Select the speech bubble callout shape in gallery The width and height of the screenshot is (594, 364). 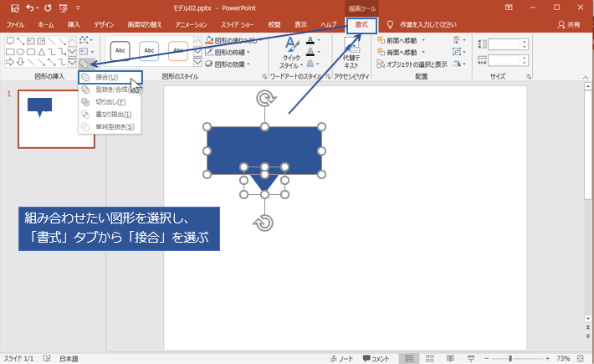(x=10, y=41)
